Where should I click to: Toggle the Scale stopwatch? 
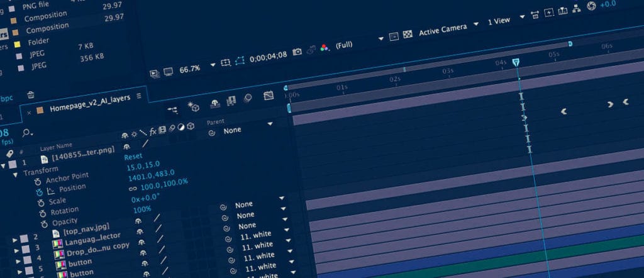[41, 203]
